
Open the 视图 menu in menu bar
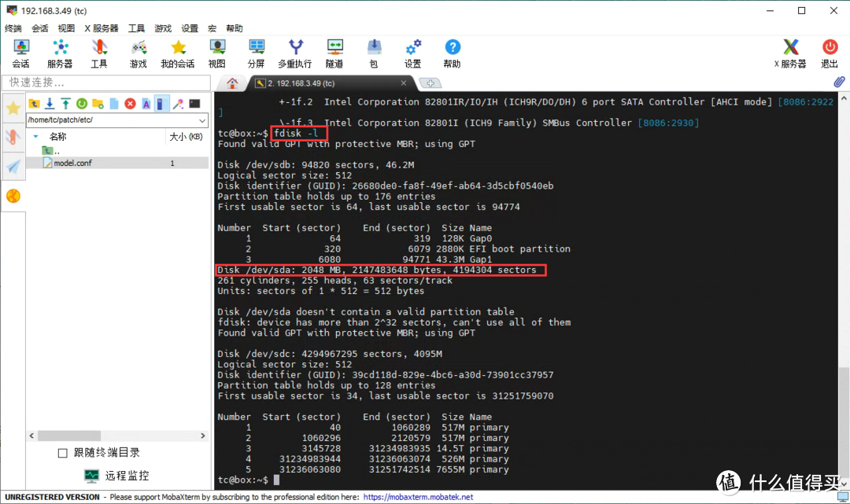[x=66, y=28]
